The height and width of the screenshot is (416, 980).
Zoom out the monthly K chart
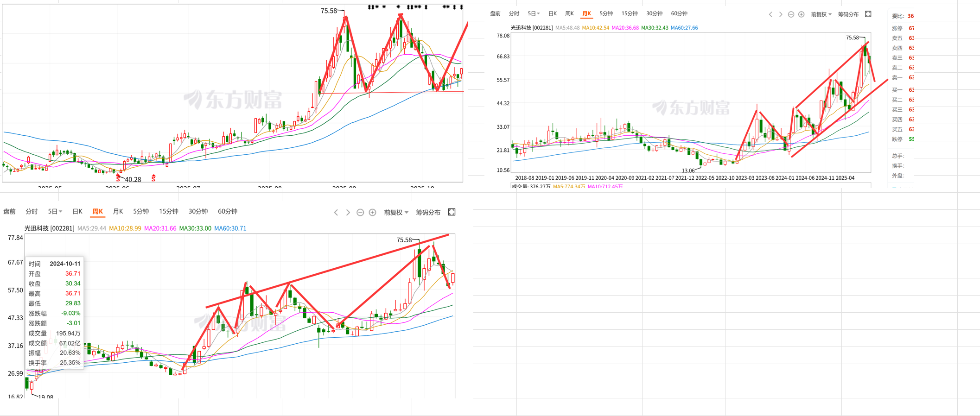(x=791, y=14)
